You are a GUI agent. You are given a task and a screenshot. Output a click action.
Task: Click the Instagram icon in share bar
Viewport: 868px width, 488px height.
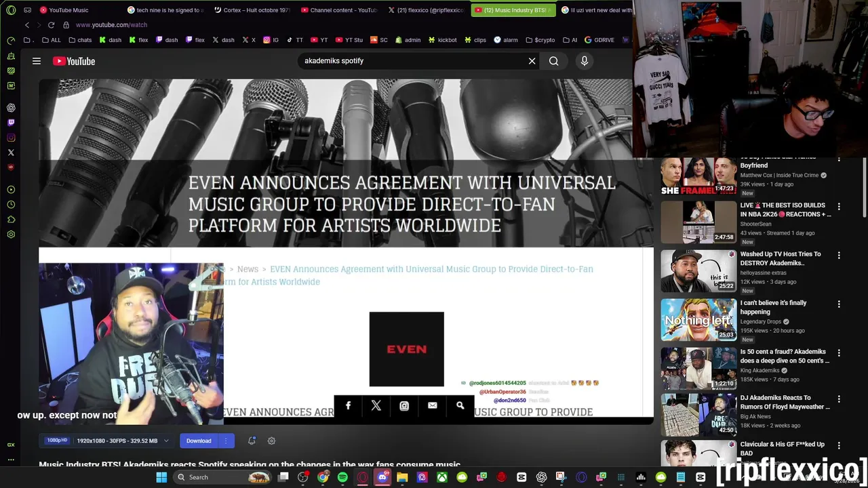pyautogui.click(x=404, y=405)
